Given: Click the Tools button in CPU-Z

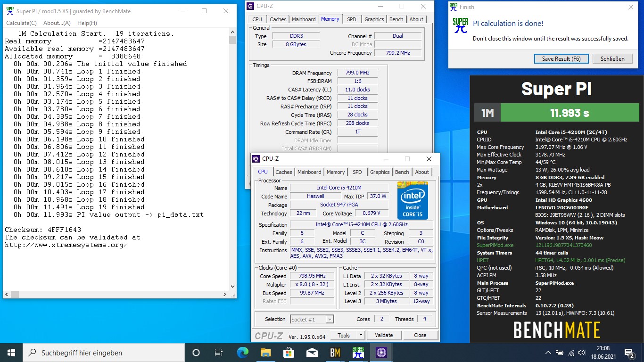Looking at the screenshot, I should (x=344, y=335).
